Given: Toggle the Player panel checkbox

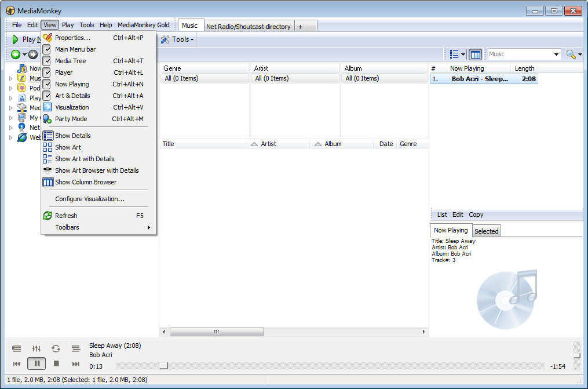Looking at the screenshot, I should coord(47,72).
